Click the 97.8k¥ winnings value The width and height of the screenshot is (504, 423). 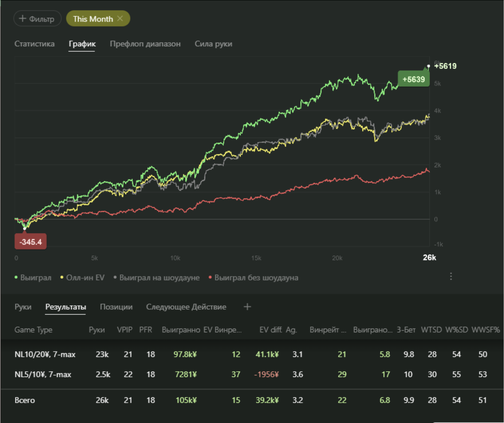coord(185,355)
